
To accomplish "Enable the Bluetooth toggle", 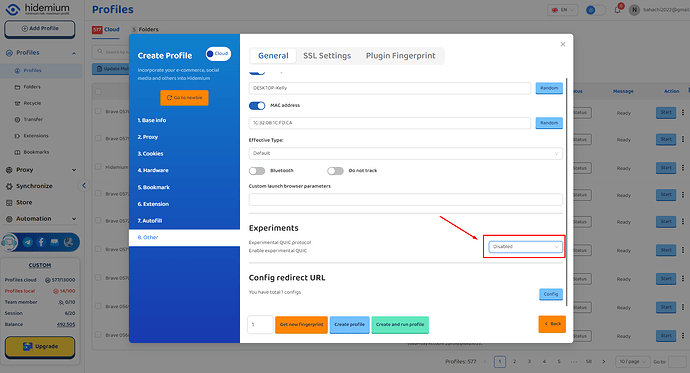I will click(x=257, y=171).
